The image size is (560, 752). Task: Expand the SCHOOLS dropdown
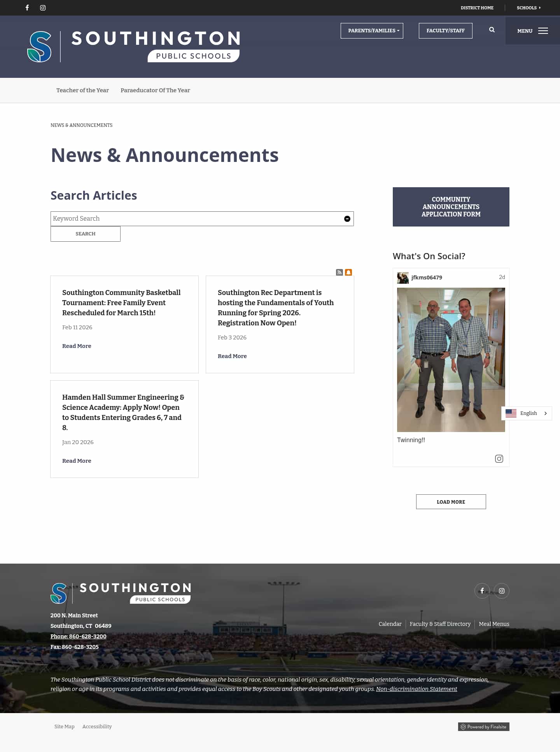tap(528, 8)
